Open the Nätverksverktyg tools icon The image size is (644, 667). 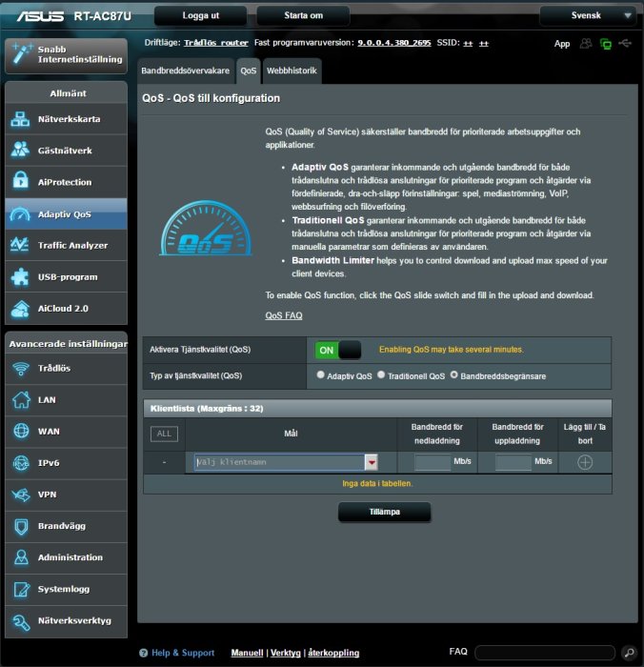pos(21,621)
